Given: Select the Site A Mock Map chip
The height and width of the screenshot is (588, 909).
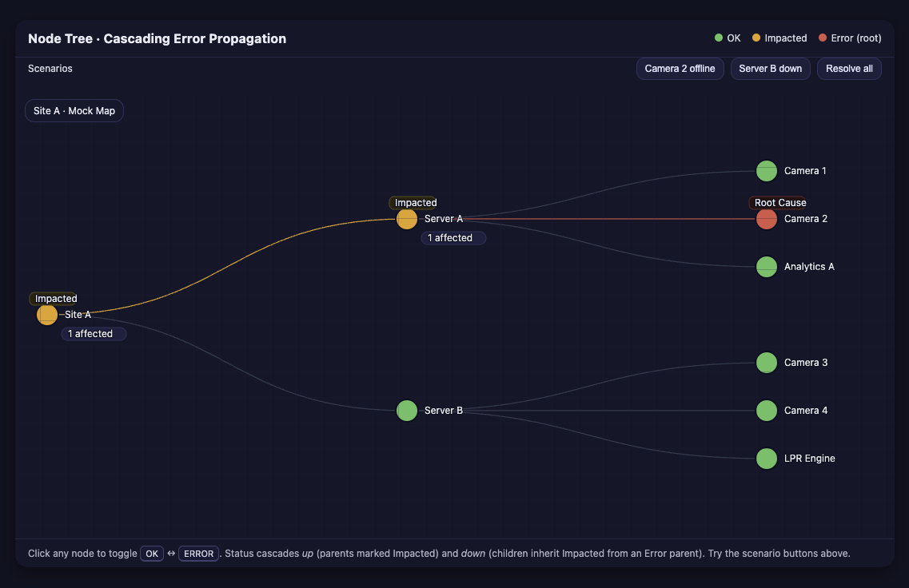Looking at the screenshot, I should [74, 110].
